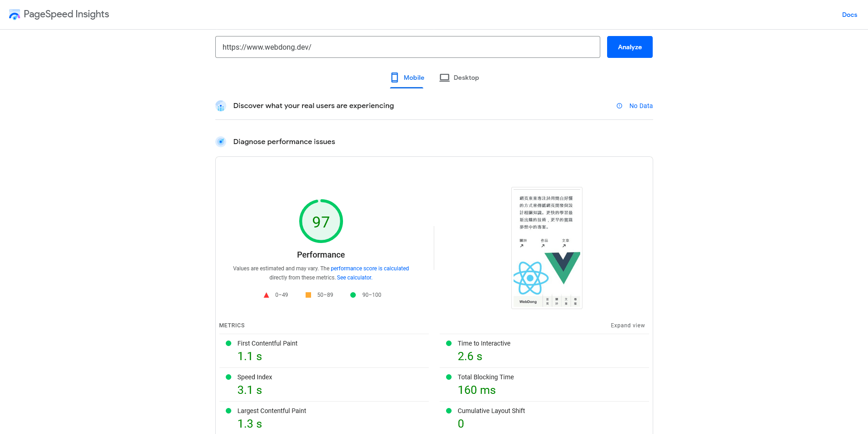Click green dot beside Time to Interactive
The width and height of the screenshot is (868, 434).
click(x=449, y=343)
